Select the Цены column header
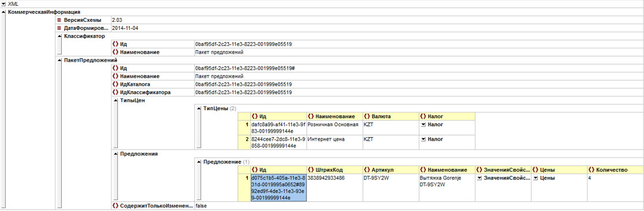This screenshot has height=211, width=644. click(559, 170)
